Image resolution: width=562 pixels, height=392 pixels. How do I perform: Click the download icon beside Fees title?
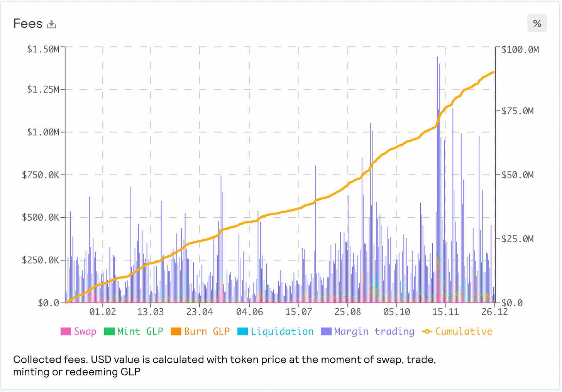tap(51, 24)
